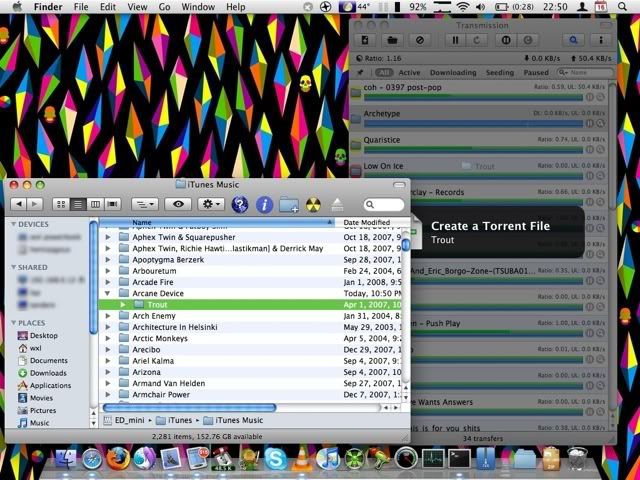640x480 pixels.
Task: Open the Finder Go menu
Action: (164, 7)
